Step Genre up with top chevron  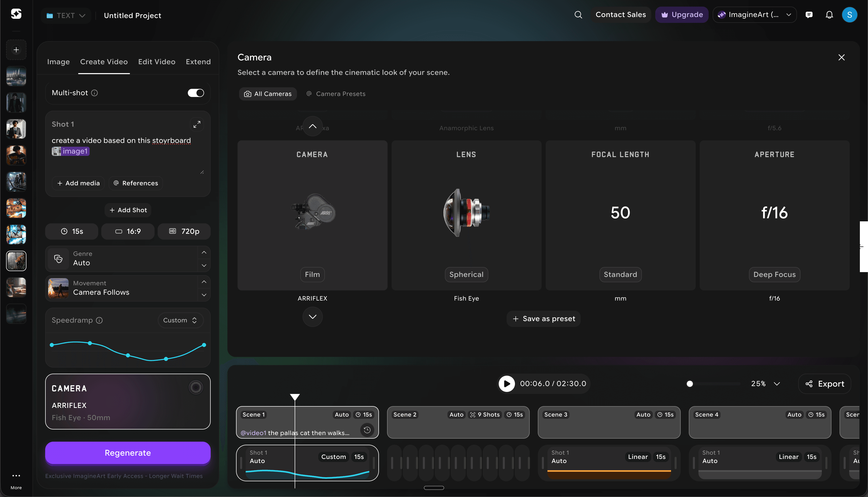(204, 253)
